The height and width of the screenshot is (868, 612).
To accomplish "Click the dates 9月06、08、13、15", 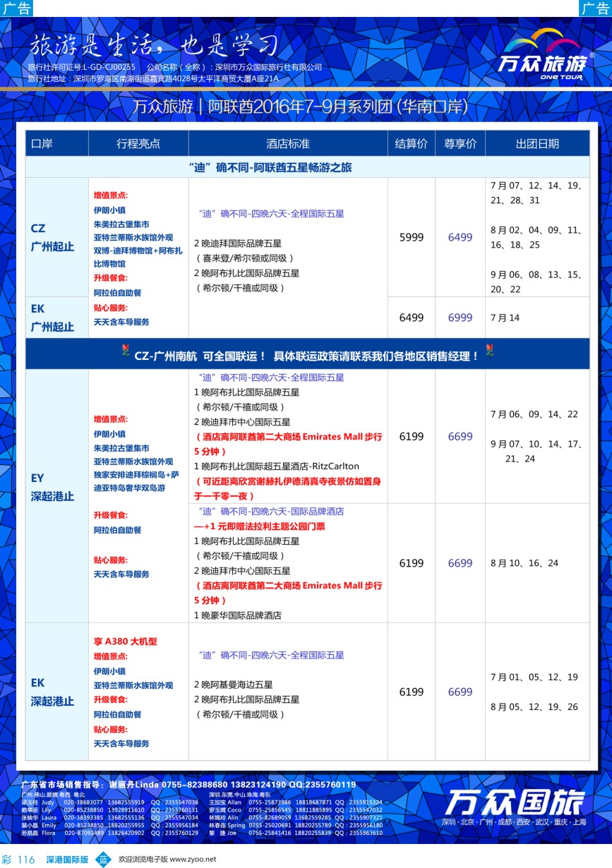I will coord(536,275).
